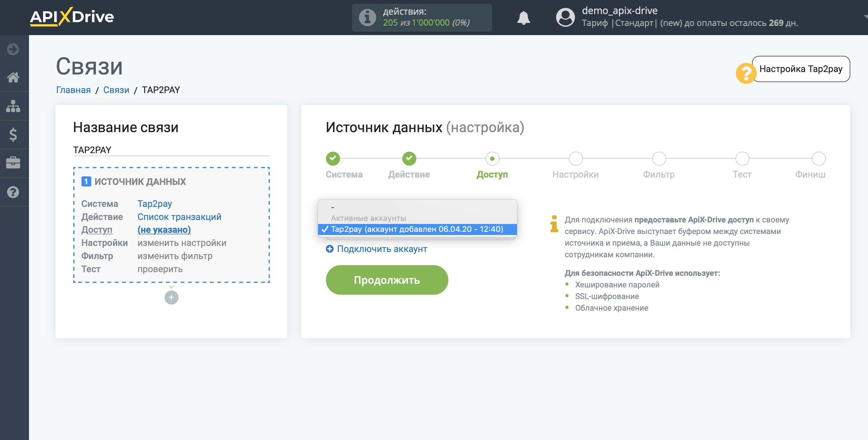Screen dimensions: 868x440
Task: Open Tap2pay system link
Action: [155, 204]
